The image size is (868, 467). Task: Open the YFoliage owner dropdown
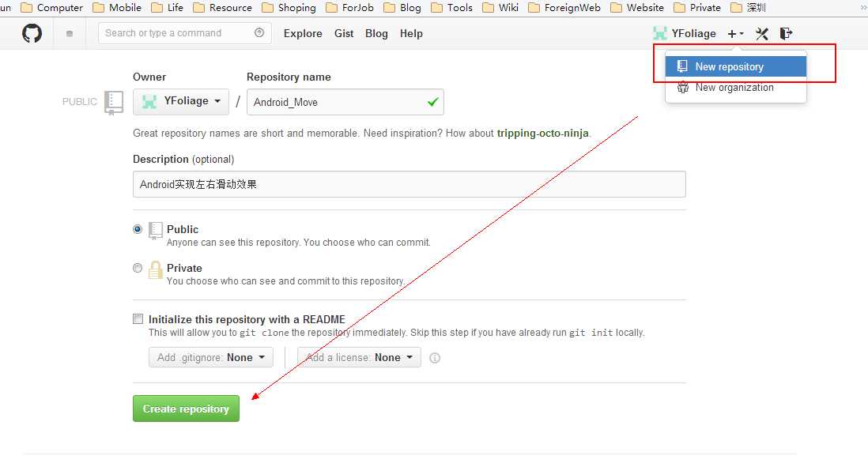point(181,102)
